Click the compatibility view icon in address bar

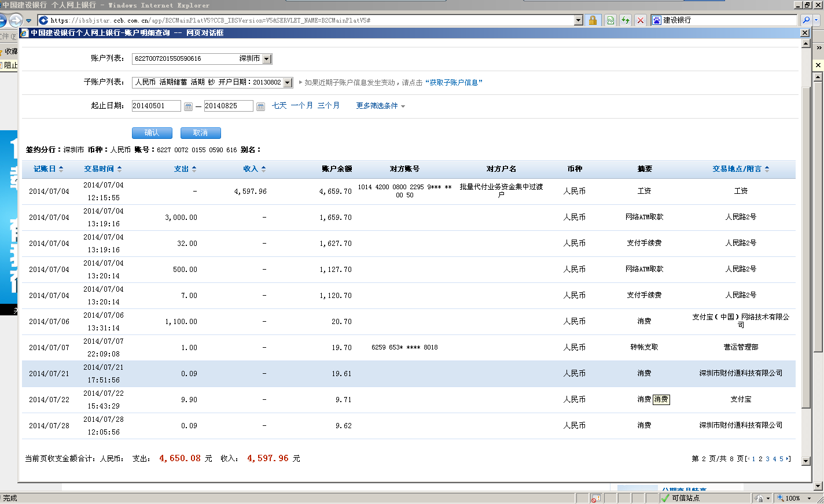pos(610,20)
